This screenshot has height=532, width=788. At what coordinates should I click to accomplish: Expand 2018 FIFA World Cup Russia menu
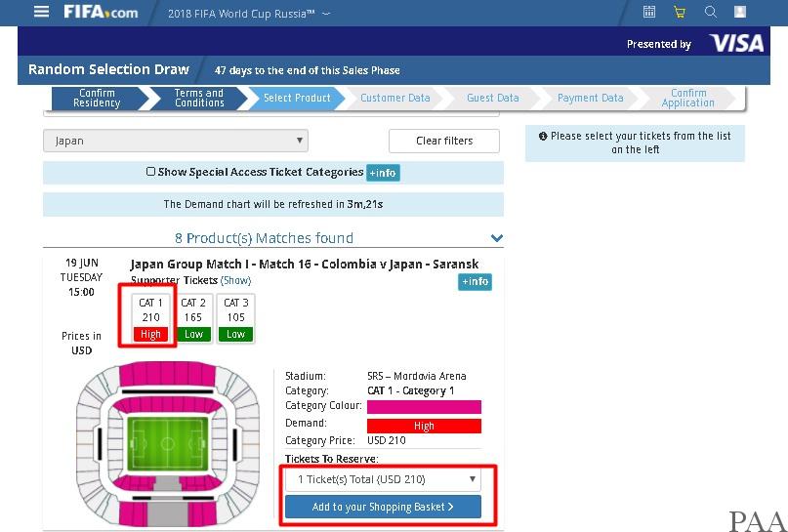pos(249,14)
